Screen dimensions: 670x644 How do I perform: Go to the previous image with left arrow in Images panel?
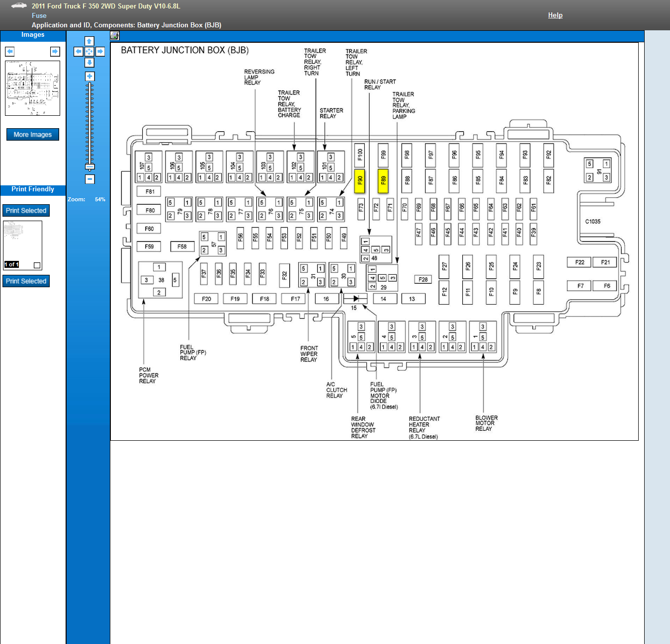pos(10,51)
